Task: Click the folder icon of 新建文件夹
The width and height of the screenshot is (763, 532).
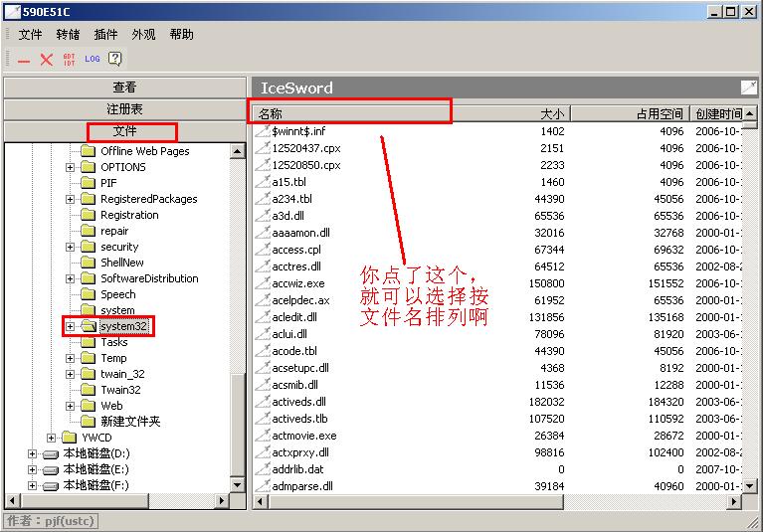Action: 89,422
